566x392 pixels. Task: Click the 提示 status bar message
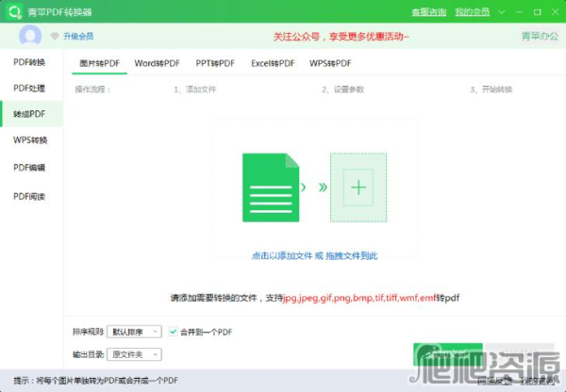click(95, 381)
